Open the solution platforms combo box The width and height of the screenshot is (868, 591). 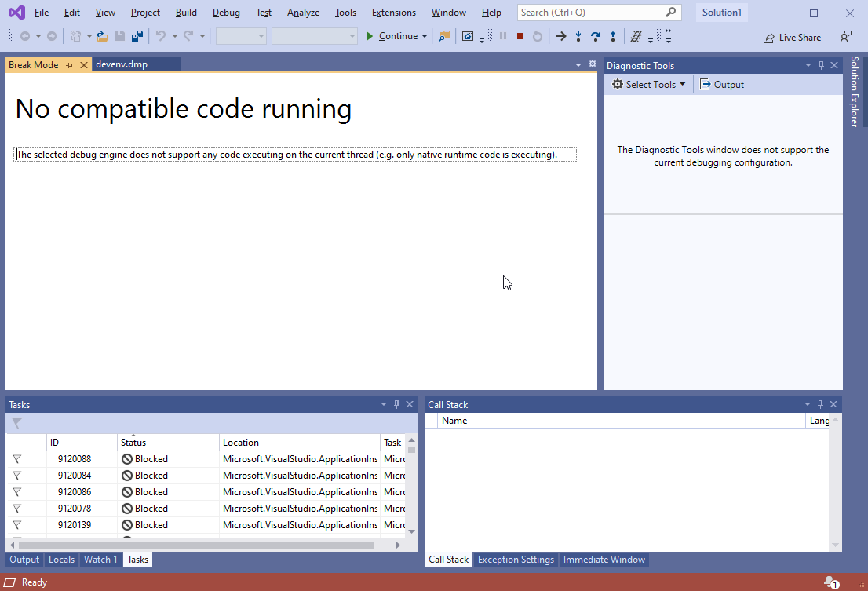314,37
